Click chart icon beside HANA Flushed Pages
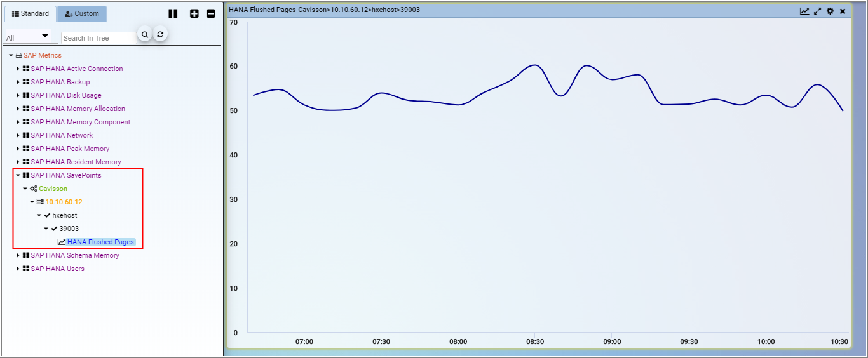 (62, 242)
